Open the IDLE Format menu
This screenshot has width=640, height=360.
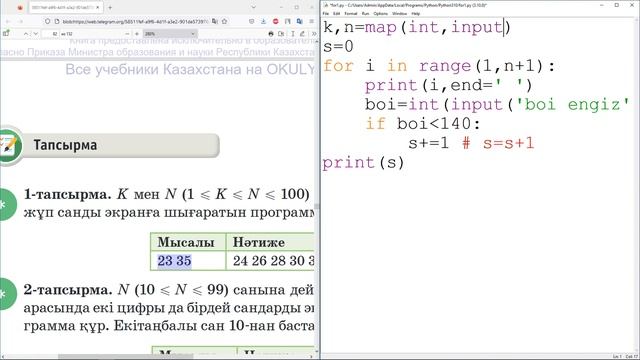click(351, 13)
